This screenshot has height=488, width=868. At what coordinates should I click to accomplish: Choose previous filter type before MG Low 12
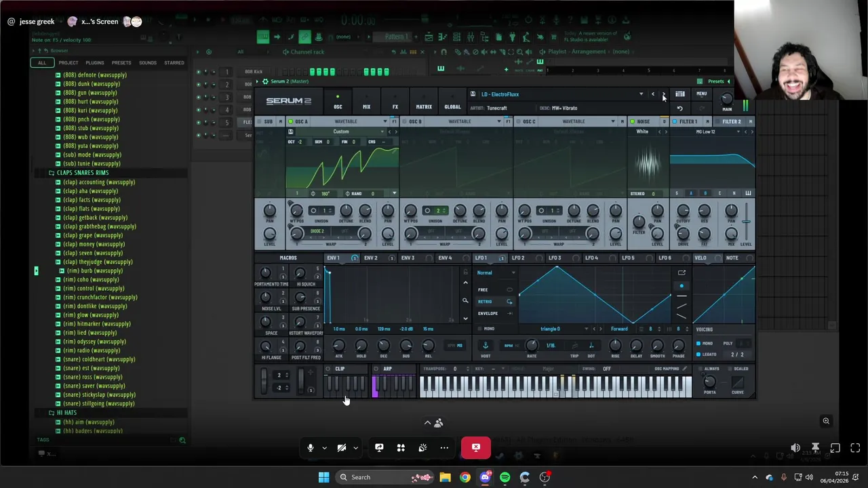pyautogui.click(x=745, y=131)
